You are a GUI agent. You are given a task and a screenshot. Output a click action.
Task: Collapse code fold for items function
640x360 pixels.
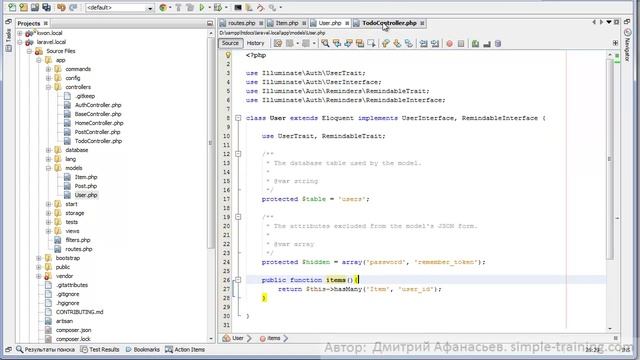coord(238,280)
